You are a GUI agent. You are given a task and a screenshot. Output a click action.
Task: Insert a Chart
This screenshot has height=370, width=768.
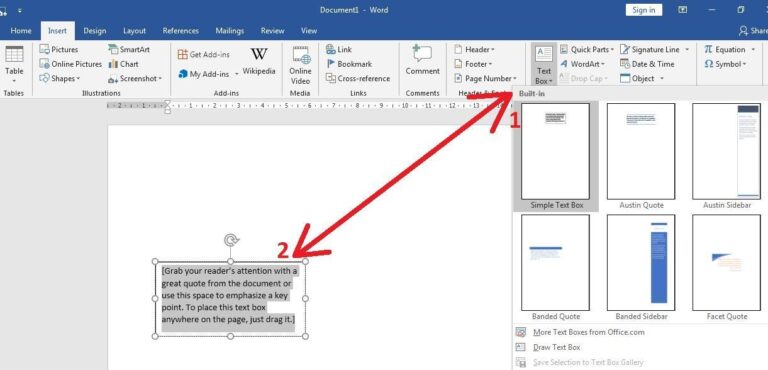(x=123, y=64)
